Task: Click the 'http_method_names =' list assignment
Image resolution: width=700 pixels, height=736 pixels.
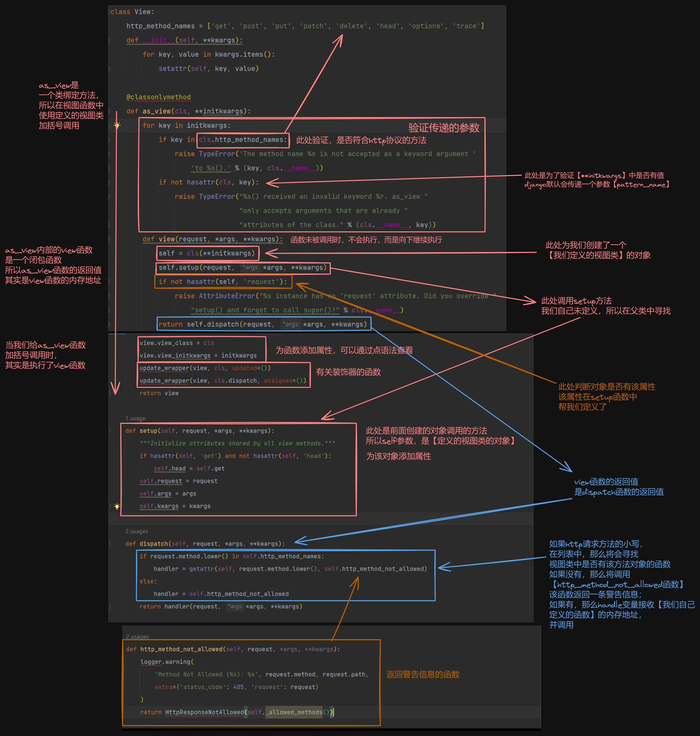Action: click(305, 26)
